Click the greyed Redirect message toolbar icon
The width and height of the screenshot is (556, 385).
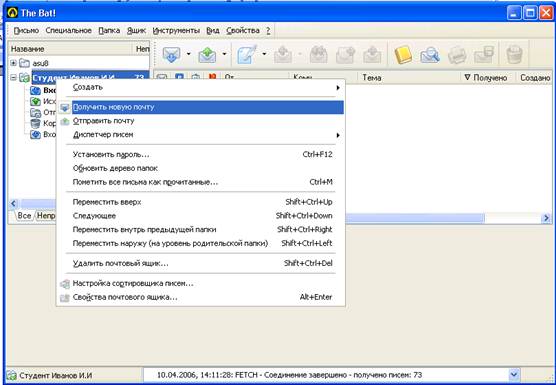pyautogui.click(x=372, y=55)
